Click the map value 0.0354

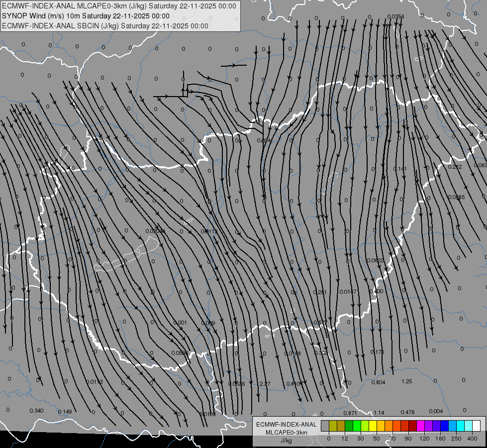pyautogui.click(x=395, y=16)
